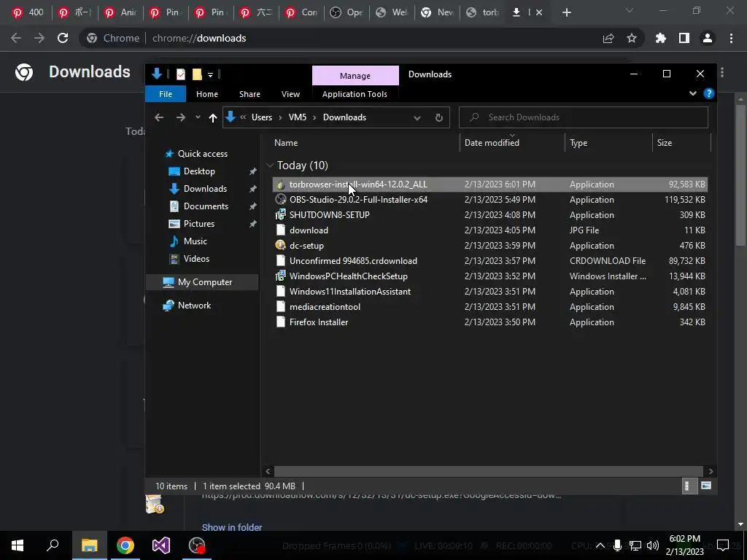Collapse the Today (10) group
The image size is (747, 560).
click(x=270, y=166)
